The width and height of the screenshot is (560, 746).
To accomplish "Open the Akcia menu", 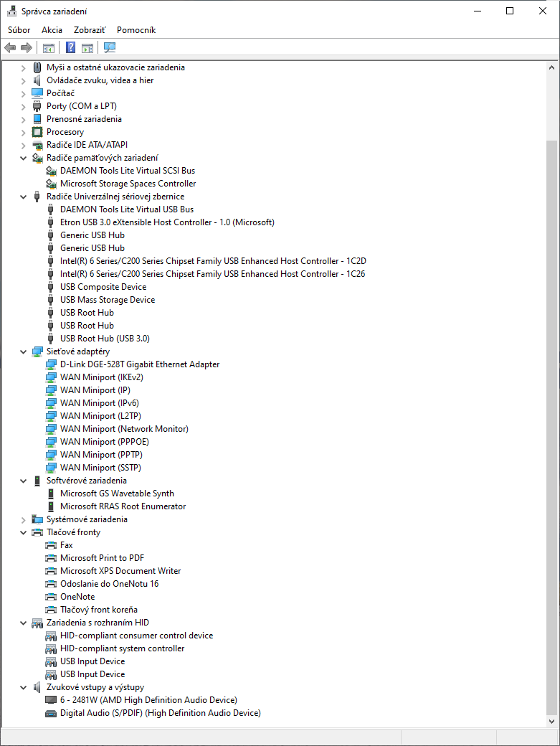I will pyautogui.click(x=52, y=30).
